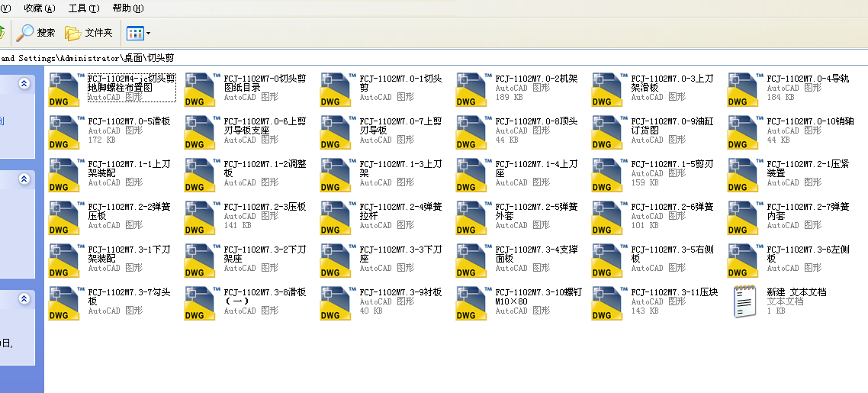Open the 收藏(A) favorites menu

pyautogui.click(x=40, y=8)
